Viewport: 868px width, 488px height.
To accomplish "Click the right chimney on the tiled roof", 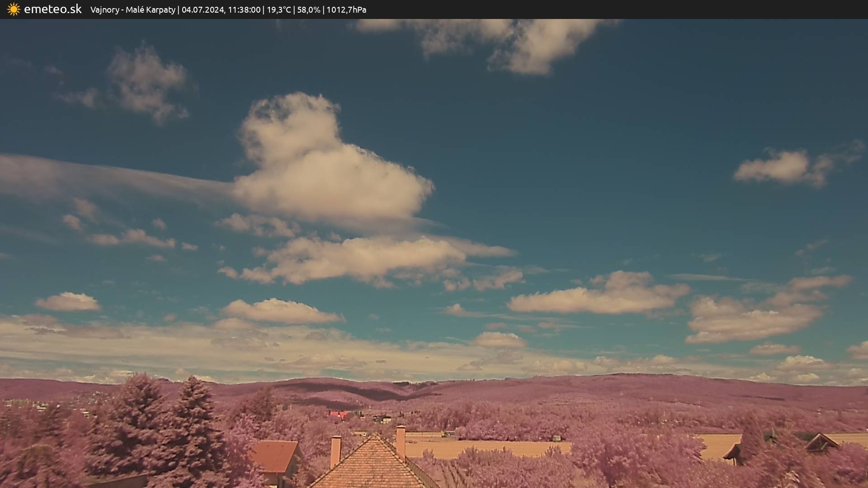I will (x=401, y=441).
